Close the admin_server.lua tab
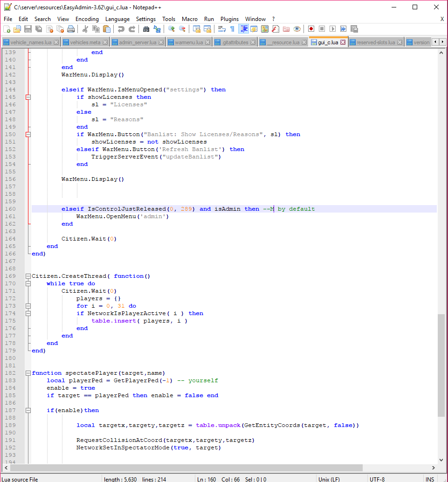Screen dimensions: 448x482 (x=161, y=42)
